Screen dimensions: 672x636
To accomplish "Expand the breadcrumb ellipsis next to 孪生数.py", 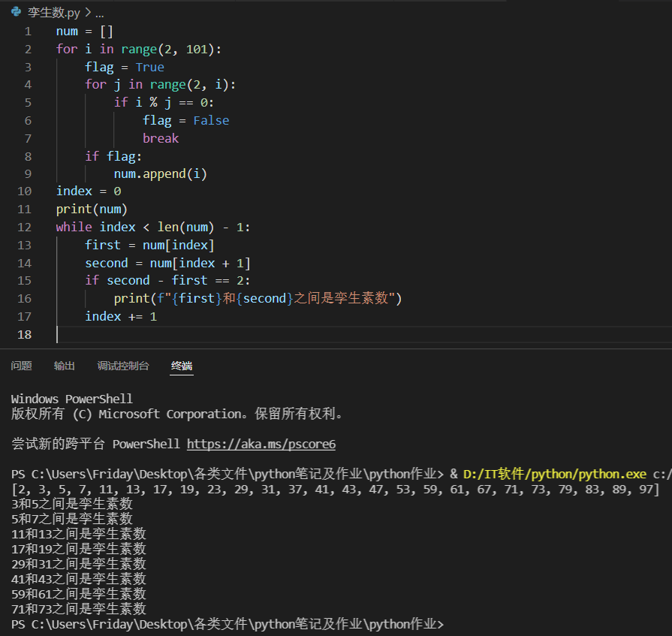I will coord(98,13).
